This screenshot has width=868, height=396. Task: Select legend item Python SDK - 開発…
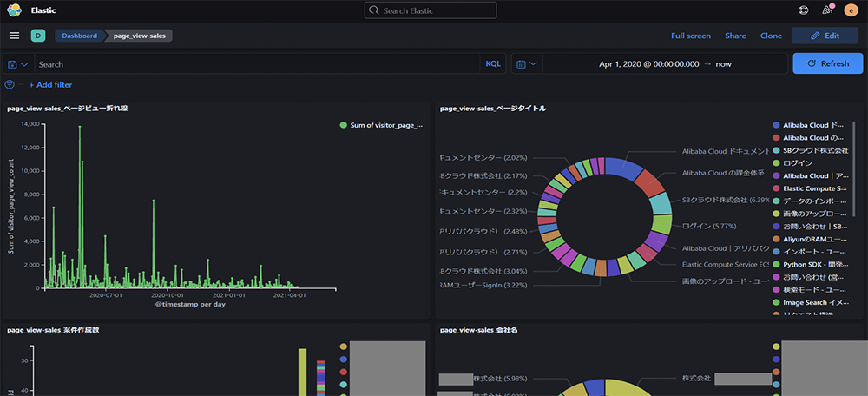click(809, 265)
